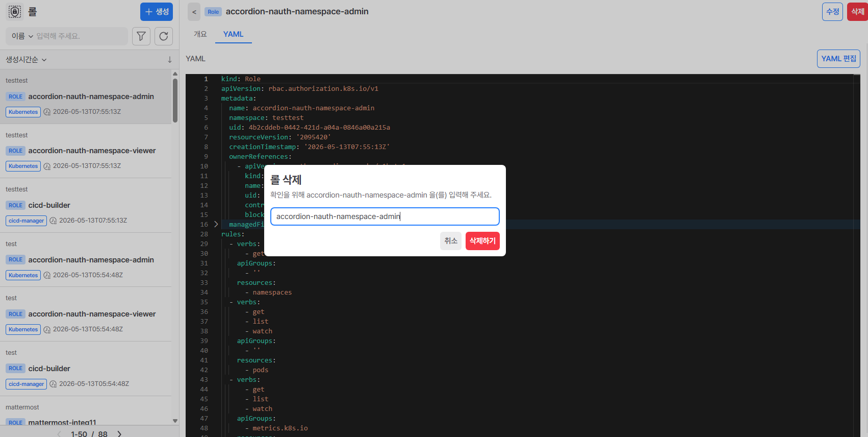Confirm with the 삭제하기 button
Screen dimensions: 868x437
[x=482, y=241]
